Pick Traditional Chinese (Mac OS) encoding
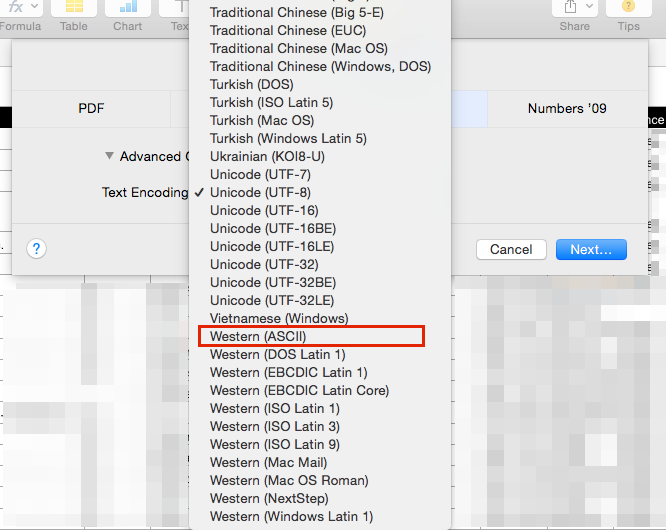The height and width of the screenshot is (530, 666). tap(299, 48)
